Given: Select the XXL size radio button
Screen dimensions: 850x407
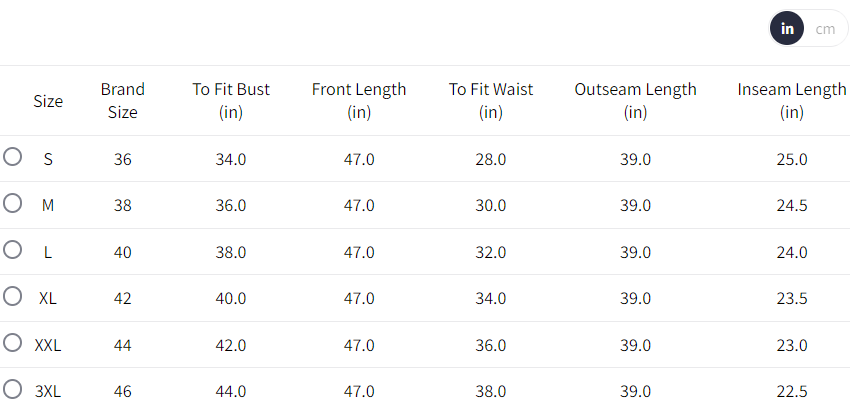Looking at the screenshot, I should (13, 343).
